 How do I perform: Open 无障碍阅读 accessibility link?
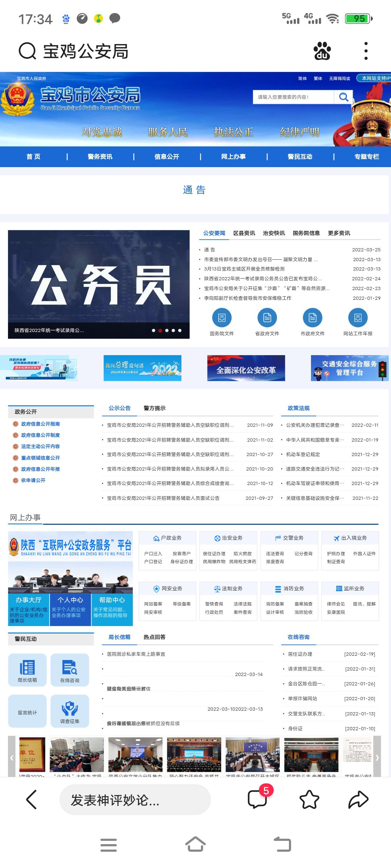click(340, 78)
